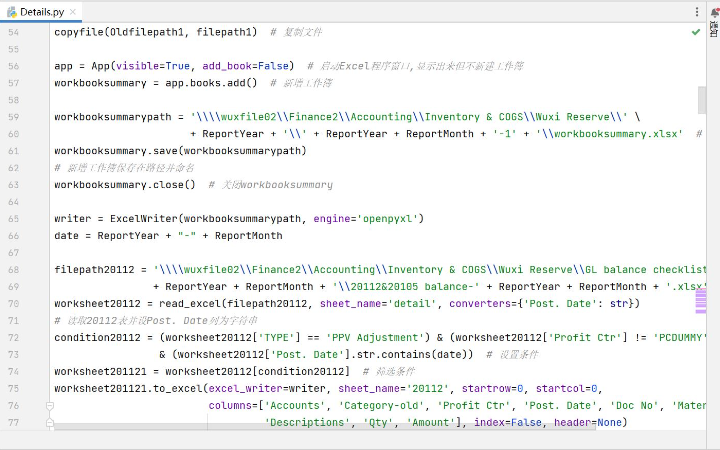Click 'to_excel' method on line 75
The width and height of the screenshot is (720, 450).
click(178, 389)
